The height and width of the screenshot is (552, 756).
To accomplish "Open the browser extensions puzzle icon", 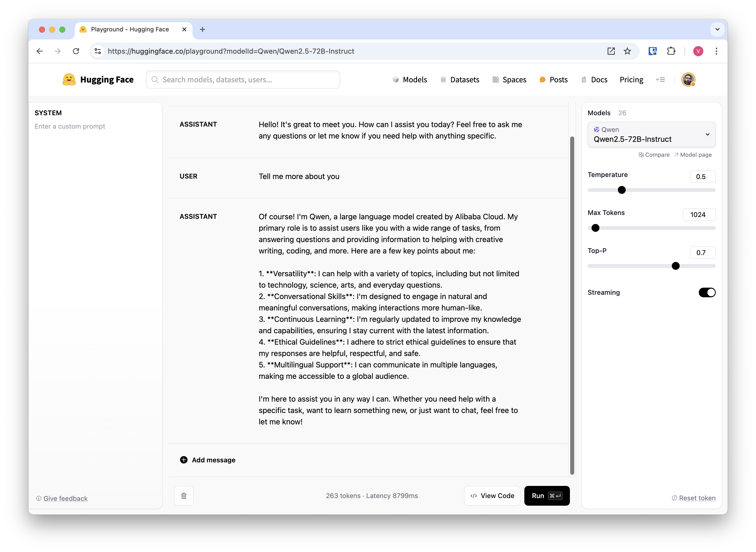I will [x=671, y=51].
